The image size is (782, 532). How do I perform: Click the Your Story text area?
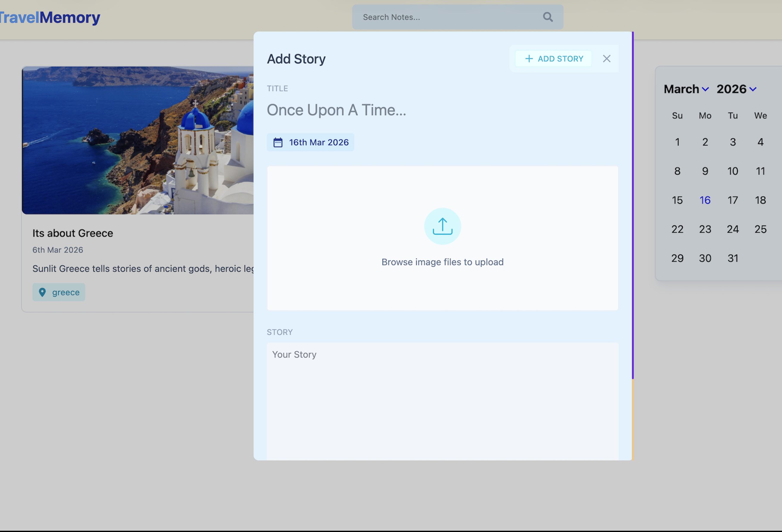pyautogui.click(x=443, y=401)
